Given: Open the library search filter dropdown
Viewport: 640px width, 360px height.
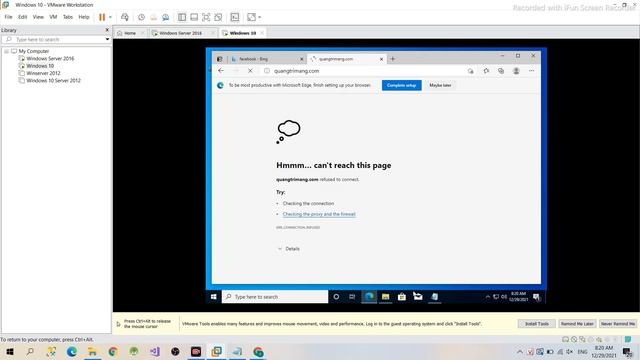Looking at the screenshot, I should tap(107, 40).
